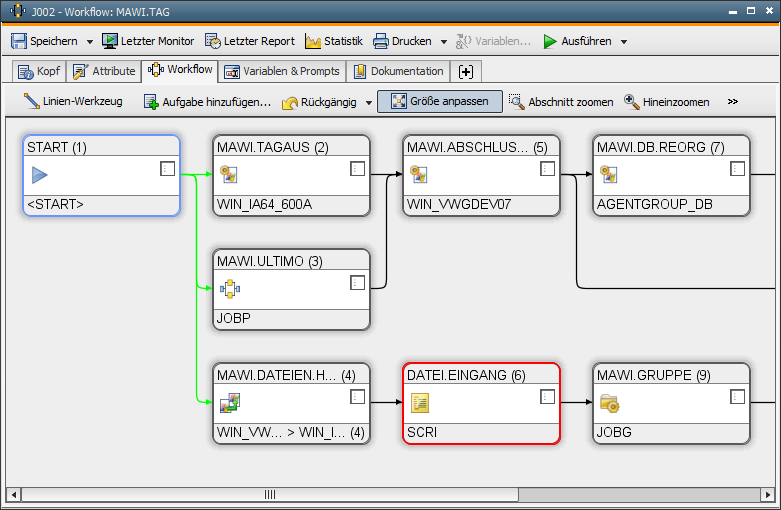This screenshot has width=781, height=510.
Task: Toggle the MAWI.TAGAUS node square box
Action: [x=357, y=169]
